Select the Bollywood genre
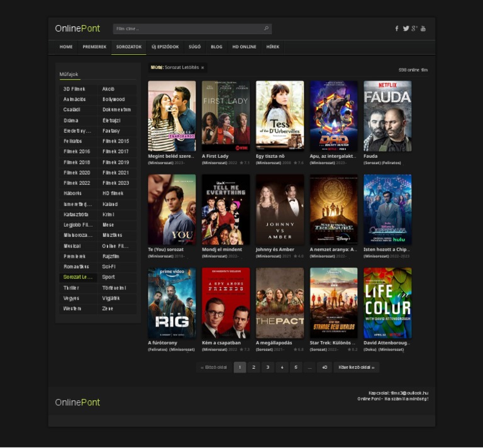The width and height of the screenshot is (483, 448). click(117, 100)
